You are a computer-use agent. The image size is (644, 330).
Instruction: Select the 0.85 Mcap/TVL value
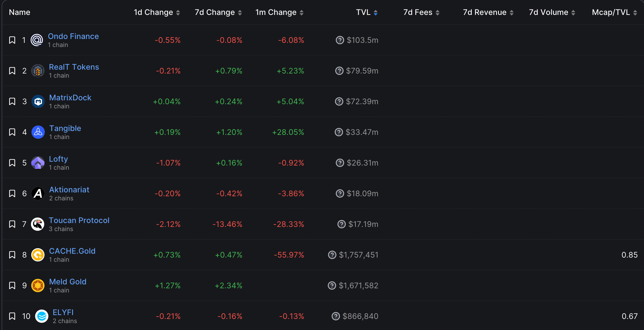coord(629,255)
